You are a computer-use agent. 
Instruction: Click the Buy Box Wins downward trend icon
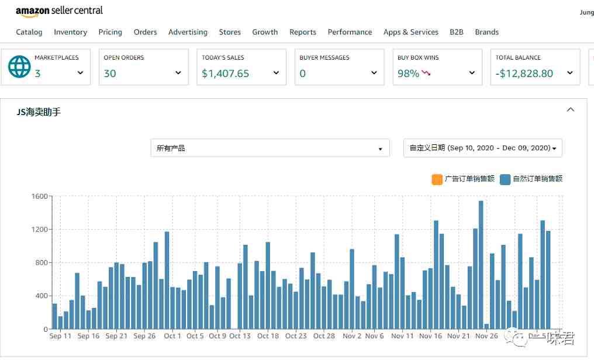pyautogui.click(x=426, y=72)
